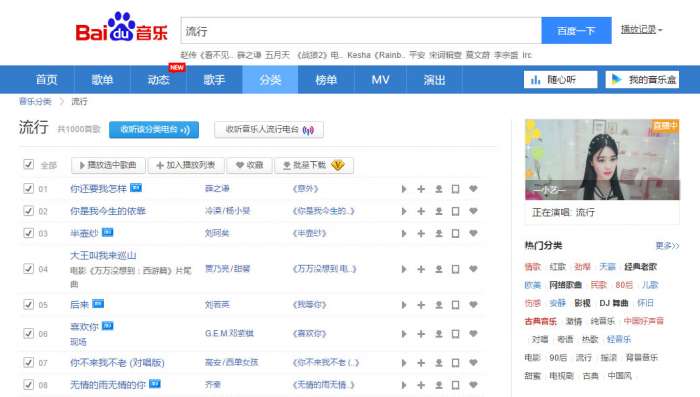Expand the 播放记录 dropdown at top right
The width and height of the screenshot is (700, 397).
pos(642,29)
